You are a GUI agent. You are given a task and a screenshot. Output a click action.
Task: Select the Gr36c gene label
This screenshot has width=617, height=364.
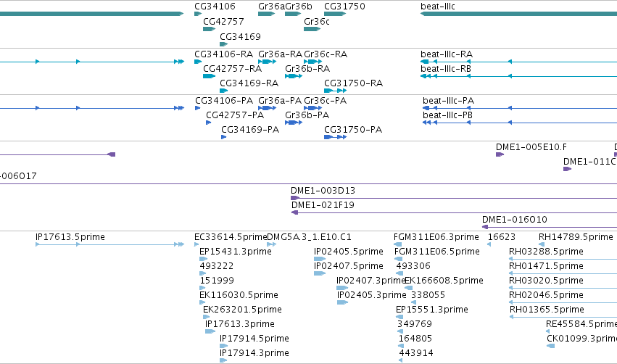(317, 21)
